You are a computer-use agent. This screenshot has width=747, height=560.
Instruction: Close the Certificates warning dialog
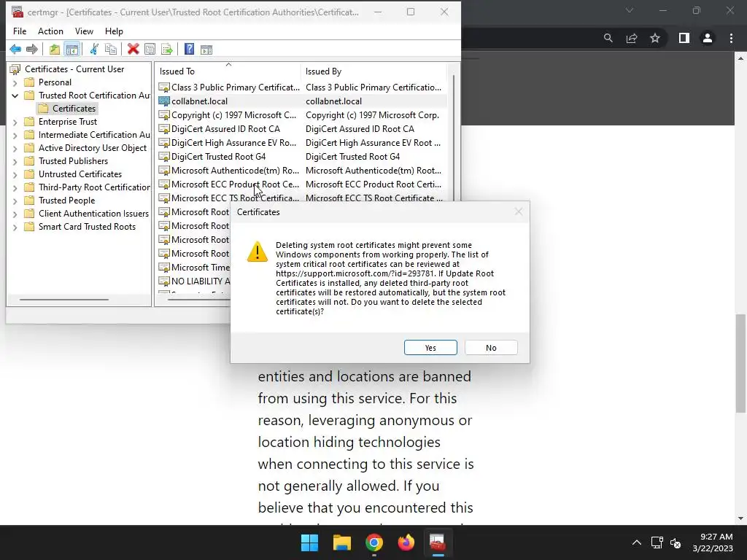point(519,211)
